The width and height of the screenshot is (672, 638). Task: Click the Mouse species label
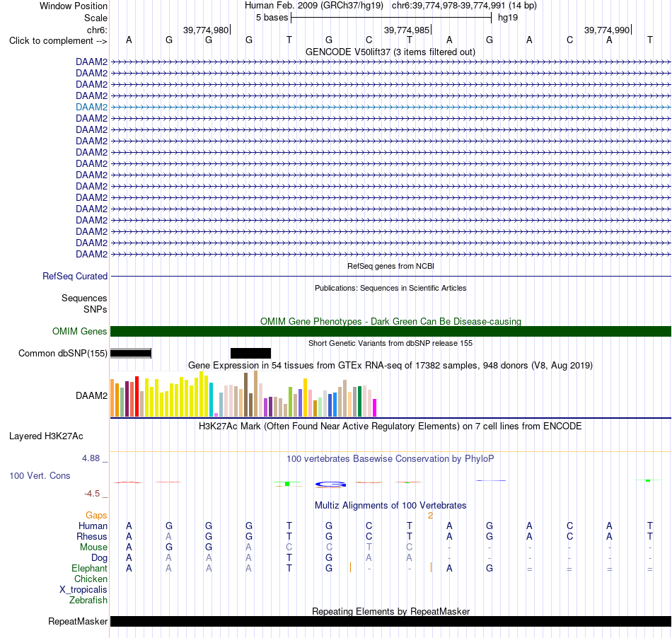[x=93, y=547]
